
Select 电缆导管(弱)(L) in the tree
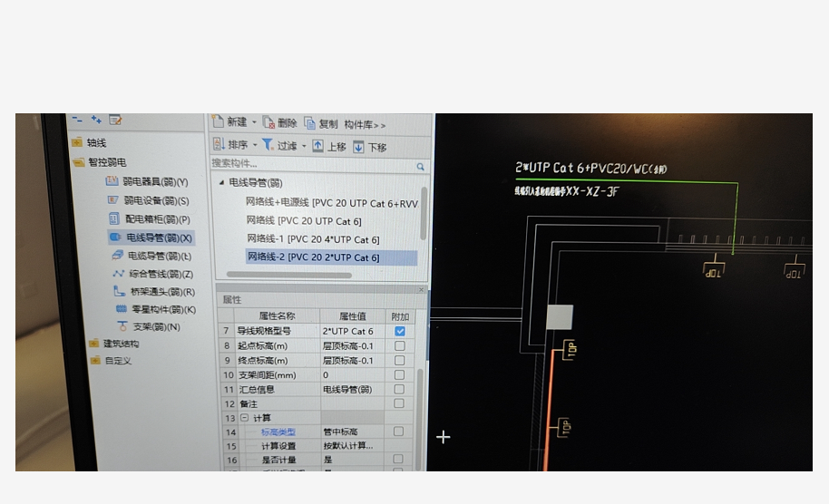(x=151, y=256)
